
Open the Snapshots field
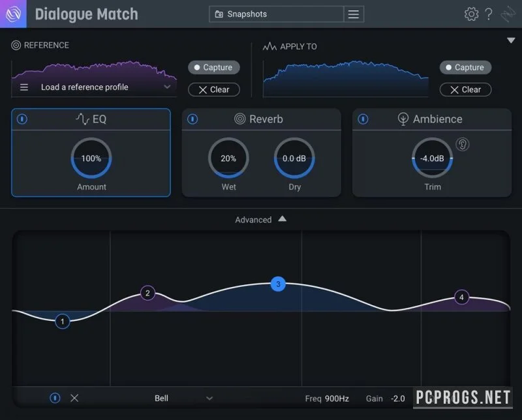click(276, 14)
